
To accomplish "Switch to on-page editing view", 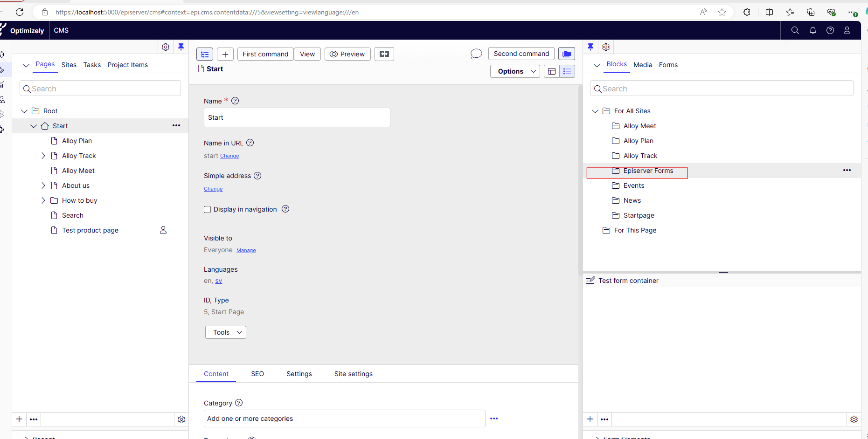I will point(551,71).
